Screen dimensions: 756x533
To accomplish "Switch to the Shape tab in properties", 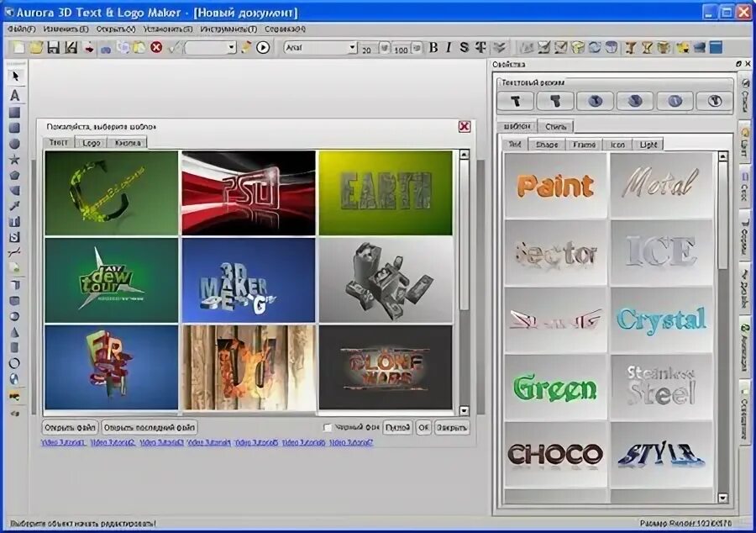I will pyautogui.click(x=547, y=145).
